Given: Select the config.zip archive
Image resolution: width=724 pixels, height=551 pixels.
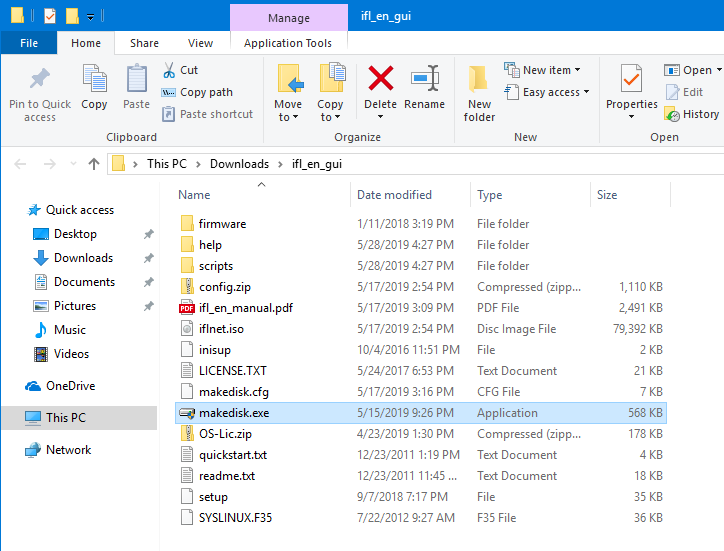Looking at the screenshot, I should pyautogui.click(x=225, y=287).
